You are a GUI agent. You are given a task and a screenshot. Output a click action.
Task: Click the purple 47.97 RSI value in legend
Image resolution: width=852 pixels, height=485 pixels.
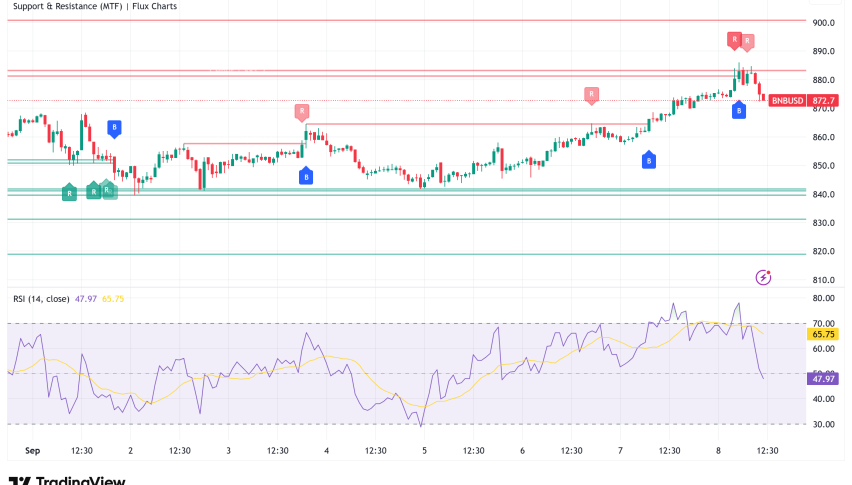point(86,299)
